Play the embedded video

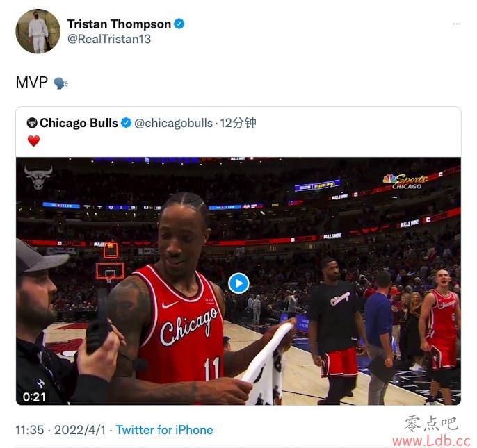[x=239, y=283]
